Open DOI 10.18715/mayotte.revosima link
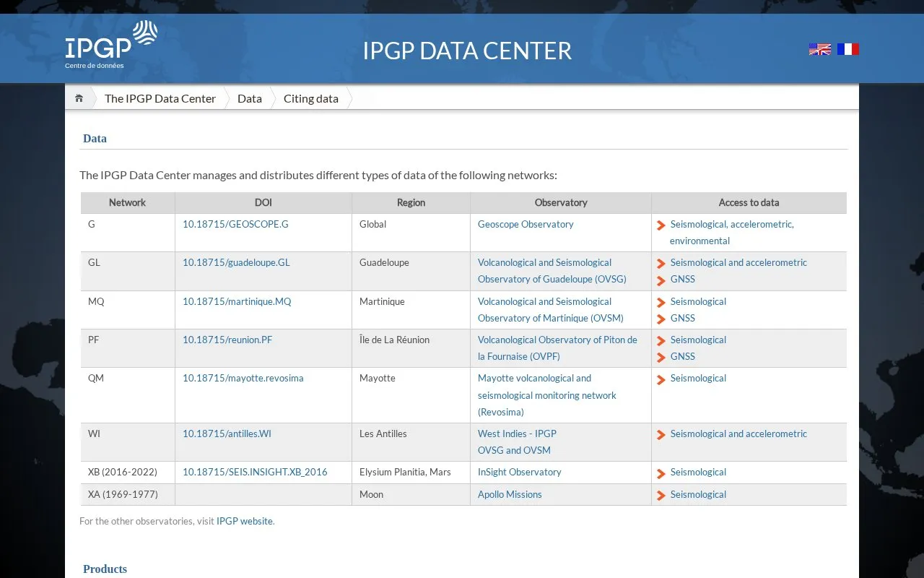This screenshot has height=578, width=924. pos(243,378)
